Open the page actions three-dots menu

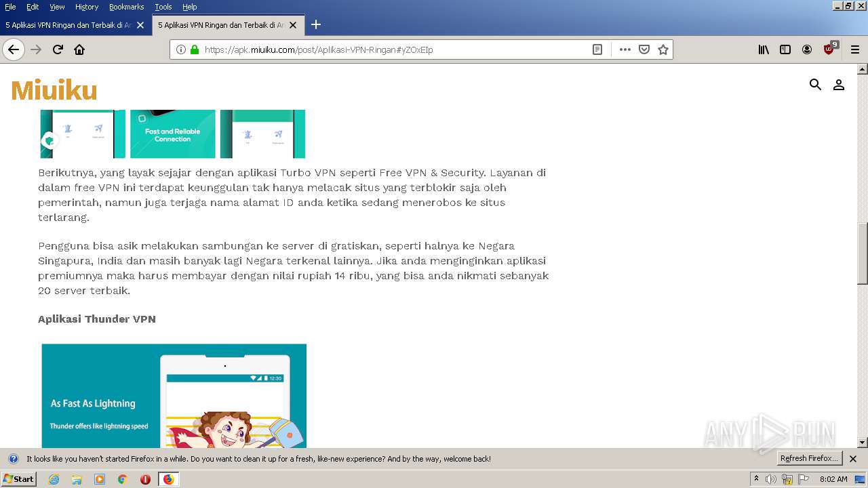click(x=625, y=49)
